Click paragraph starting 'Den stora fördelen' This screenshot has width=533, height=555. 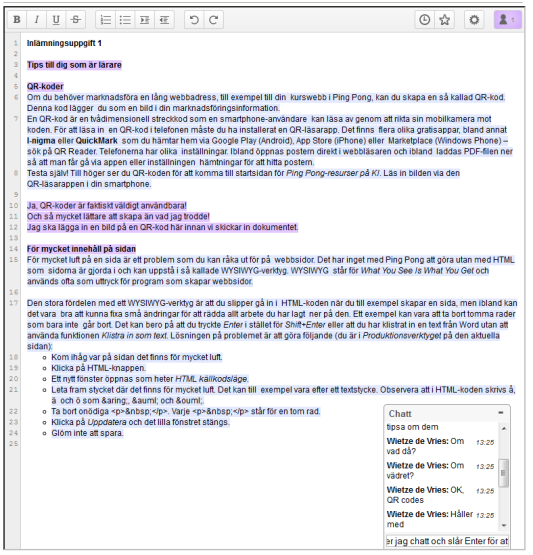click(x=272, y=325)
